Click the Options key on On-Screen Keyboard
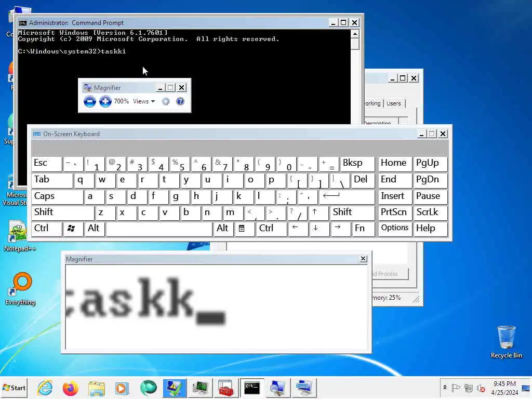 pos(395,229)
